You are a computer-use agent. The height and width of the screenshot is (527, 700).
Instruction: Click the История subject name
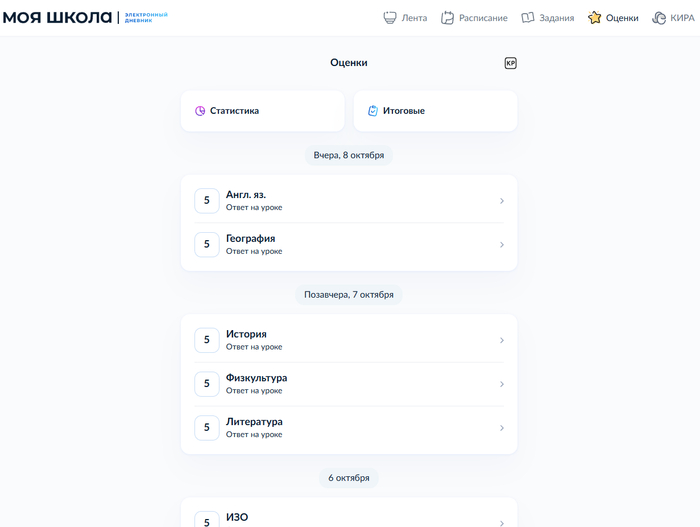click(246, 334)
